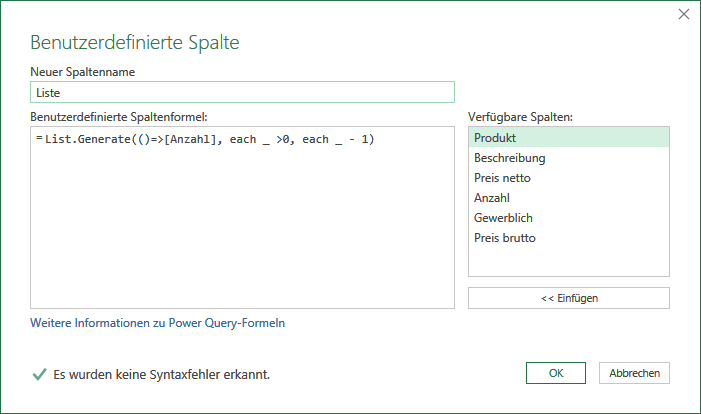
Task: Choose the Anzahl column entry
Action: 569,198
